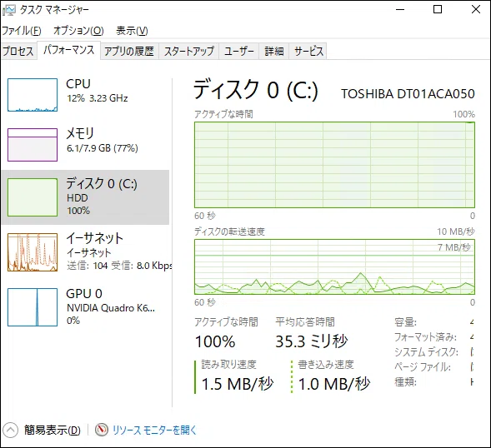Open the 詳細 tab
This screenshot has width=491, height=448.
[274, 51]
